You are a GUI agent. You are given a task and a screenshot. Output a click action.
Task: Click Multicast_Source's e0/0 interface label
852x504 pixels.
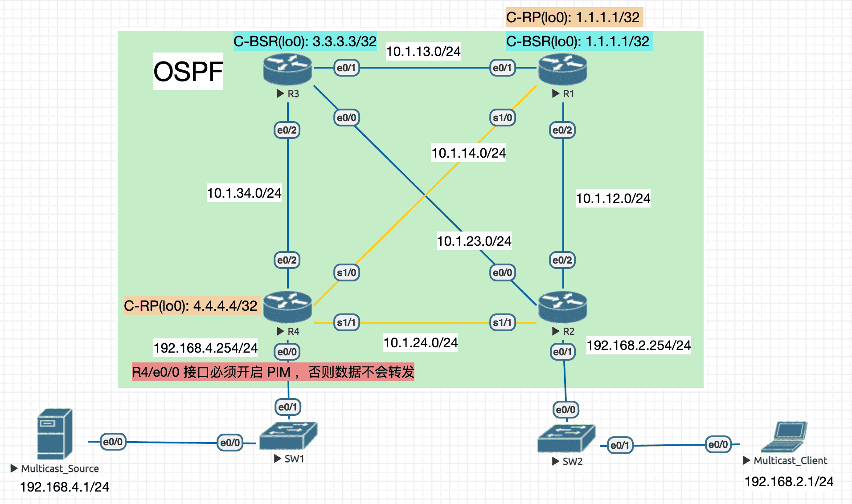coord(113,442)
